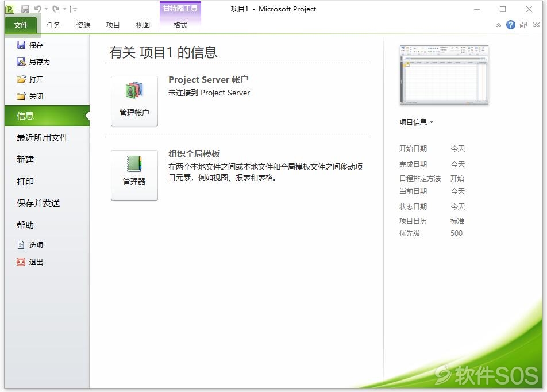
Task: Click the 管理帐户 button
Action: tap(134, 101)
